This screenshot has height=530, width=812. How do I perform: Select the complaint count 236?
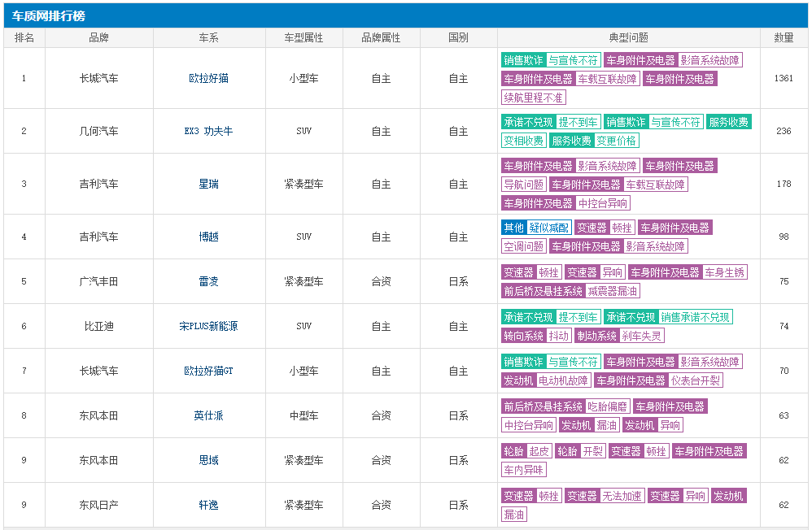click(x=784, y=131)
